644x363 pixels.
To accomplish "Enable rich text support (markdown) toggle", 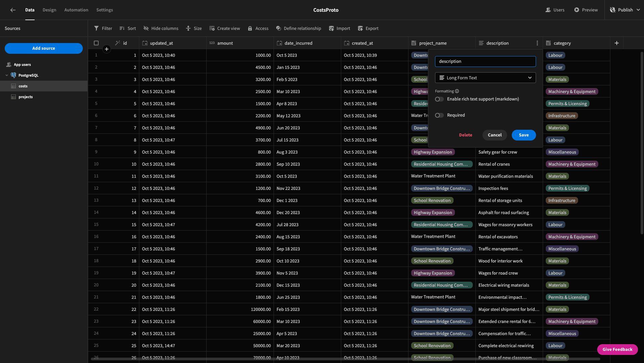I will (x=439, y=99).
